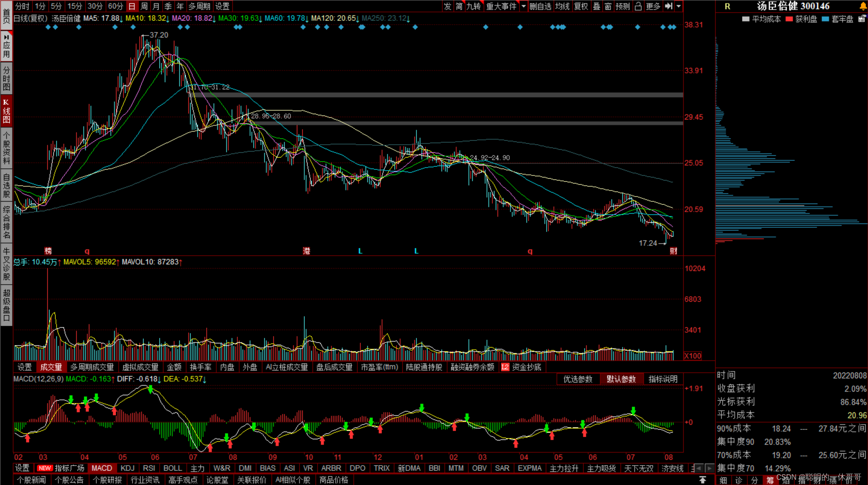Click the lock icon in top toolbar

click(638, 6)
